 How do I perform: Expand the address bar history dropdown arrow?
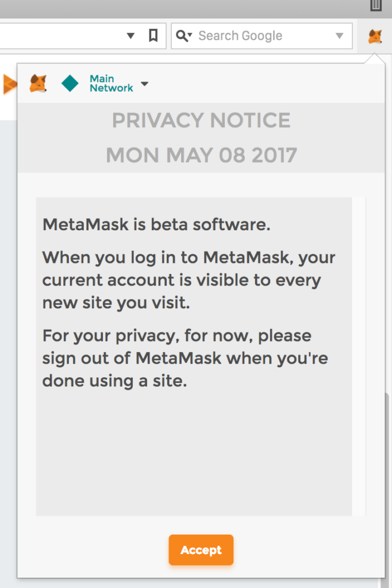tap(130, 36)
